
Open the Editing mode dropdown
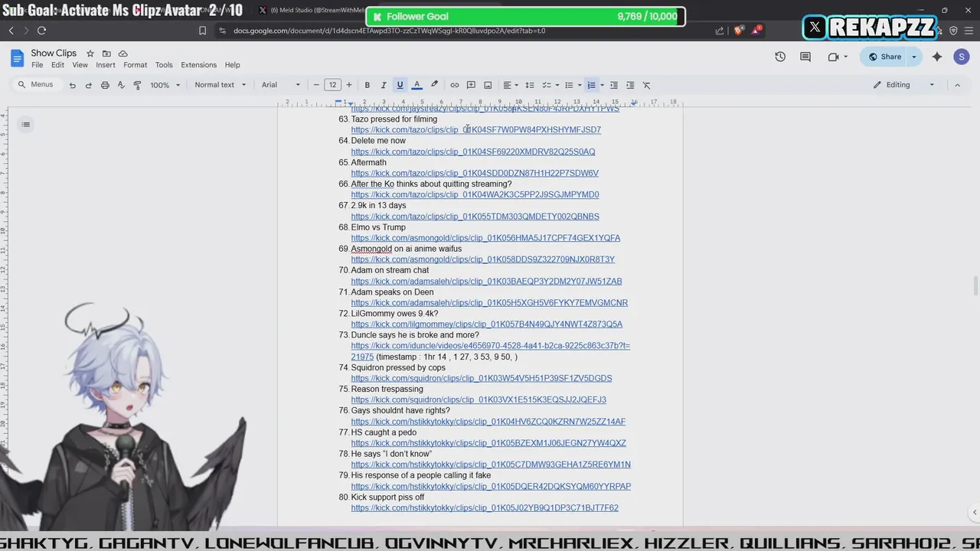coord(904,85)
